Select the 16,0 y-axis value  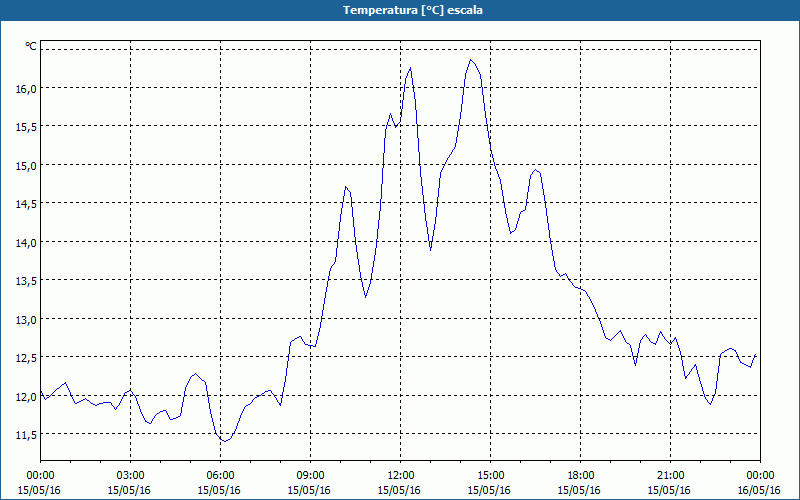tap(26, 89)
